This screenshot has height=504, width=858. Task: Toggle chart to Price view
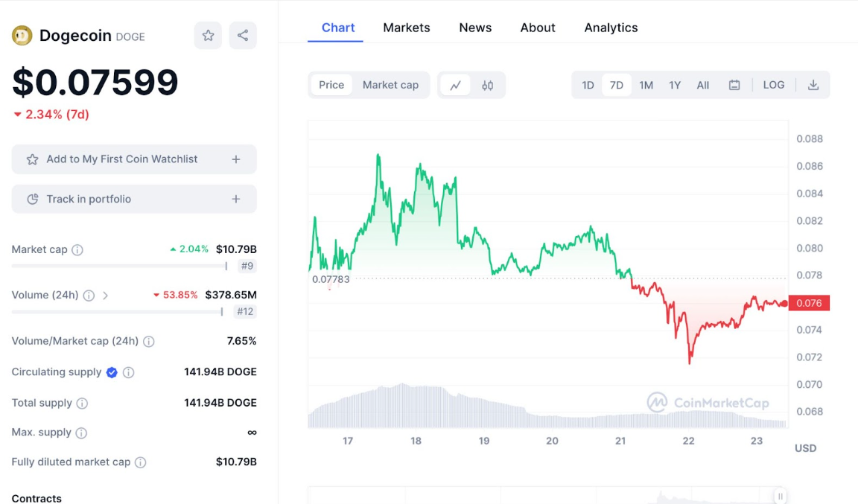tap(331, 85)
